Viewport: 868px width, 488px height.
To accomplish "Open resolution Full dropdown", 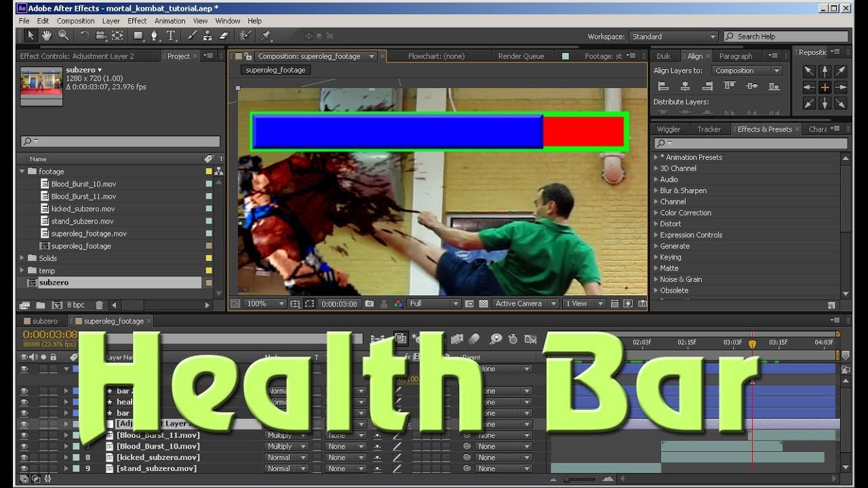I will 433,304.
